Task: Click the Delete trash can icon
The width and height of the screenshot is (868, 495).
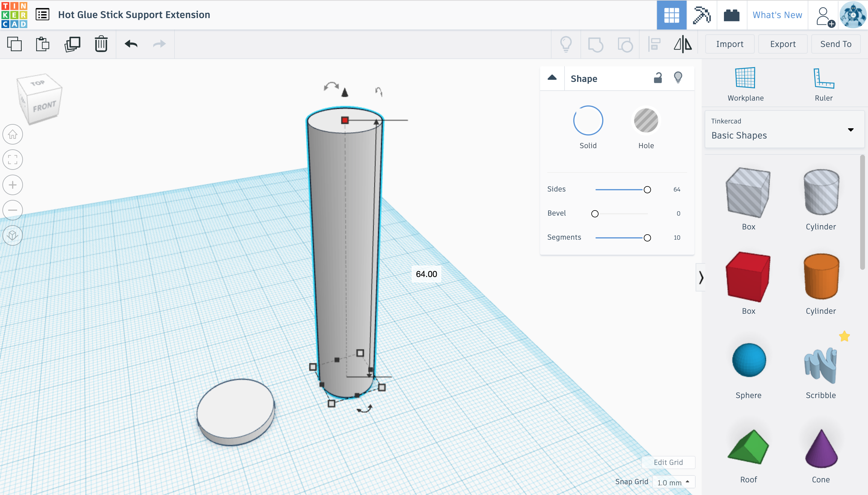Action: click(101, 44)
